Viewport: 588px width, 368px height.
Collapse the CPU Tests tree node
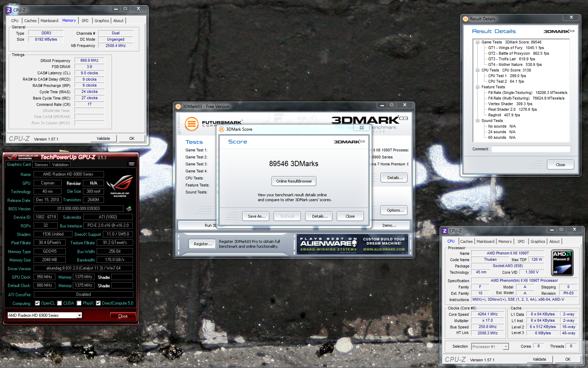coord(477,70)
